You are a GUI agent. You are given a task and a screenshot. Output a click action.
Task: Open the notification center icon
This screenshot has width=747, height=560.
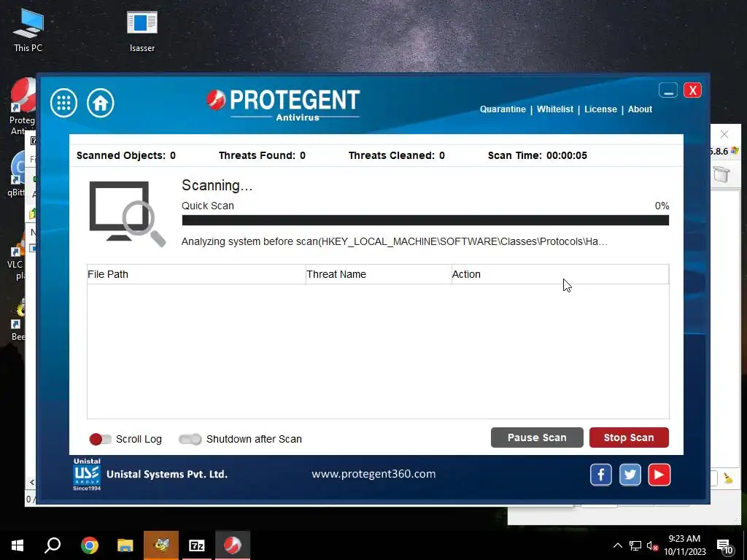click(x=724, y=546)
